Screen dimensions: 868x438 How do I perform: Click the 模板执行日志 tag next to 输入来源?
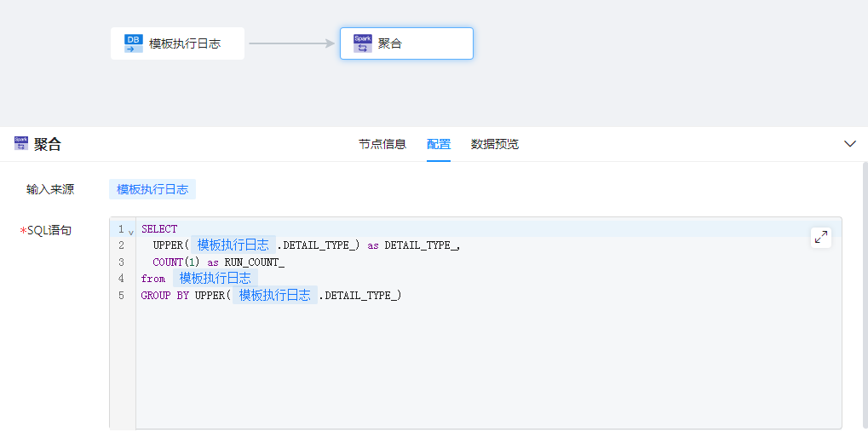pos(152,189)
